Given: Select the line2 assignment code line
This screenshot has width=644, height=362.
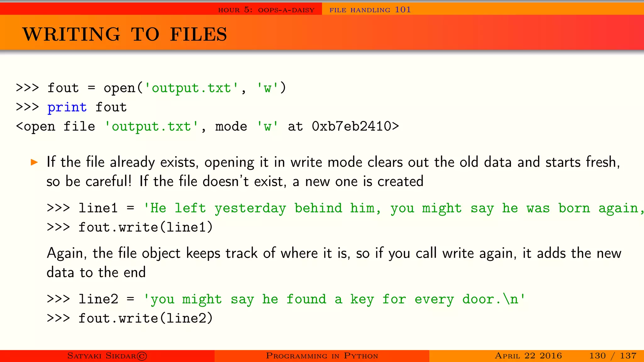Looking at the screenshot, I should (x=286, y=299).
